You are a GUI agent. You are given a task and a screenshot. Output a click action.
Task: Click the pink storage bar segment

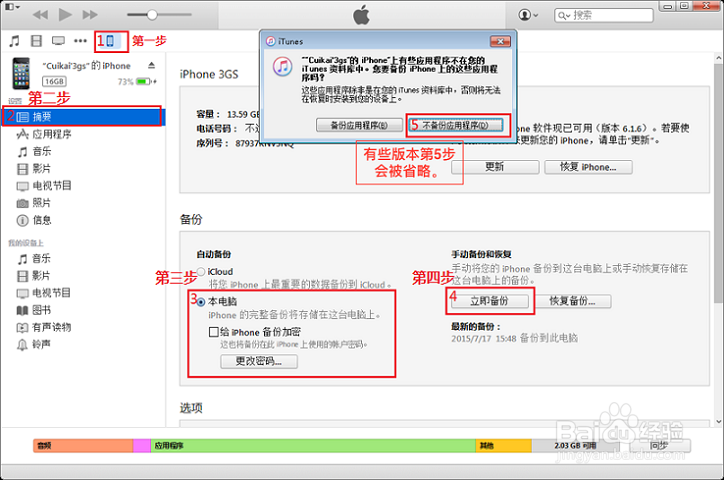(x=142, y=446)
